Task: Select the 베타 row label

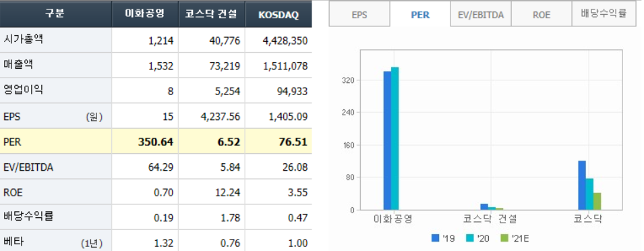Action: 13,242
